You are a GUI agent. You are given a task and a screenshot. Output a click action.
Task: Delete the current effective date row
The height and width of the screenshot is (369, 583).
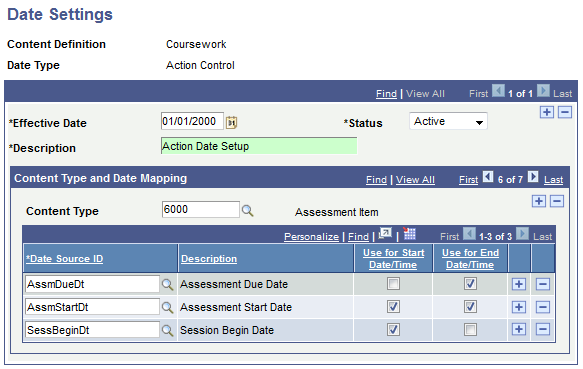pos(565,112)
